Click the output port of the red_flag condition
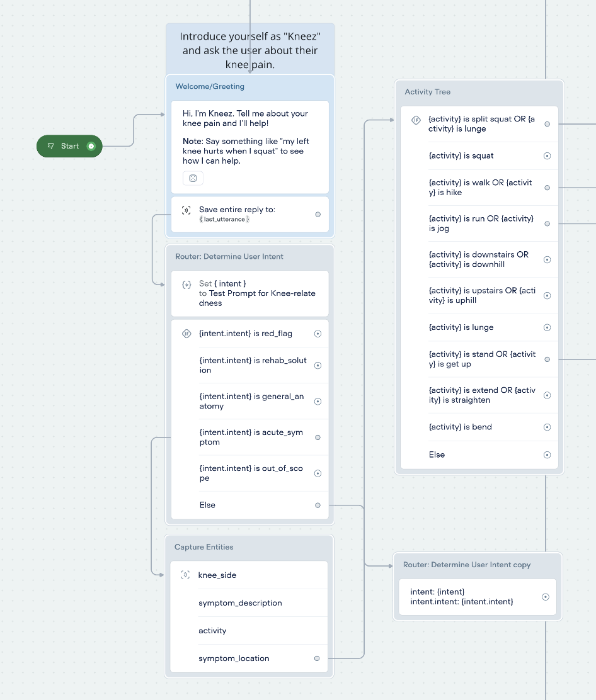Viewport: 596px width, 700px height. [318, 334]
